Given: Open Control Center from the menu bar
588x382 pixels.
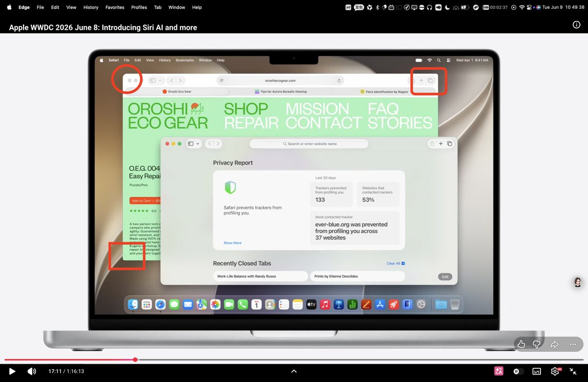Looking at the screenshot, I should 530,7.
